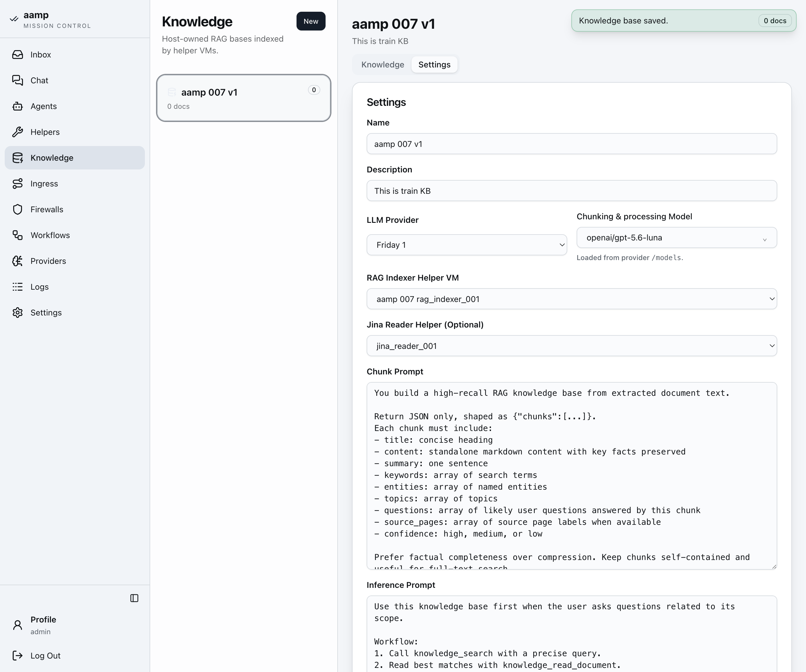Select the aamp 007 v1 knowledge card
Viewport: 806px width, 672px height.
click(243, 98)
